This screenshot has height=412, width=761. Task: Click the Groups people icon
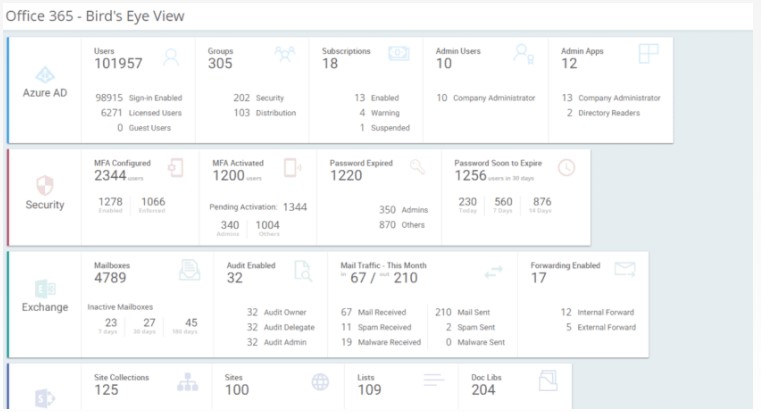tap(284, 53)
